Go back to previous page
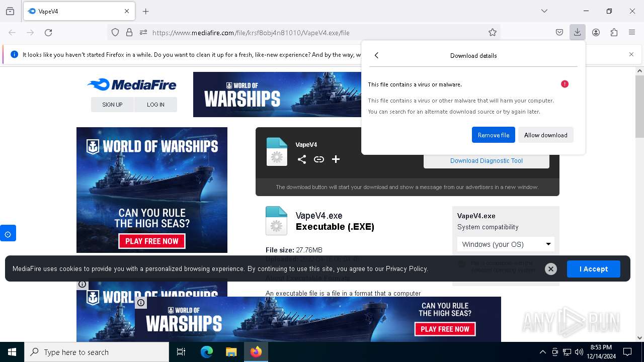644x362 pixels. tap(12, 32)
